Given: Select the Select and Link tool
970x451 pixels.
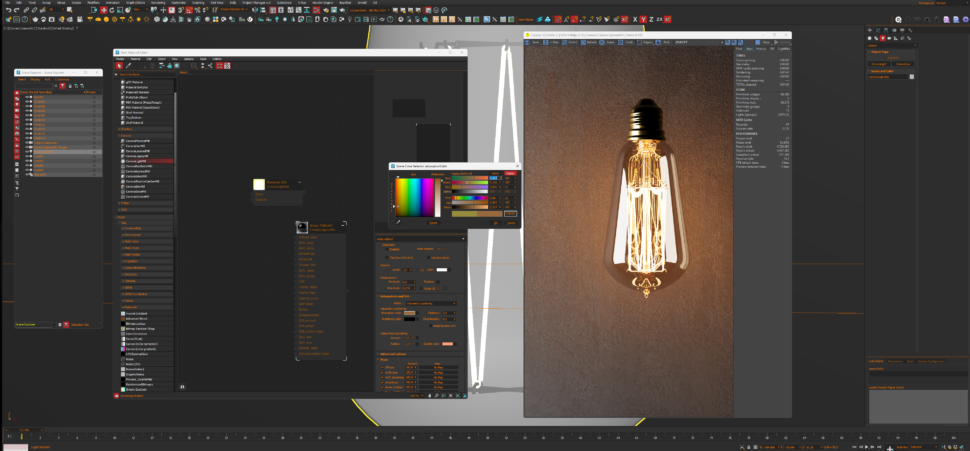Looking at the screenshot, I should pyautogui.click(x=26, y=10).
